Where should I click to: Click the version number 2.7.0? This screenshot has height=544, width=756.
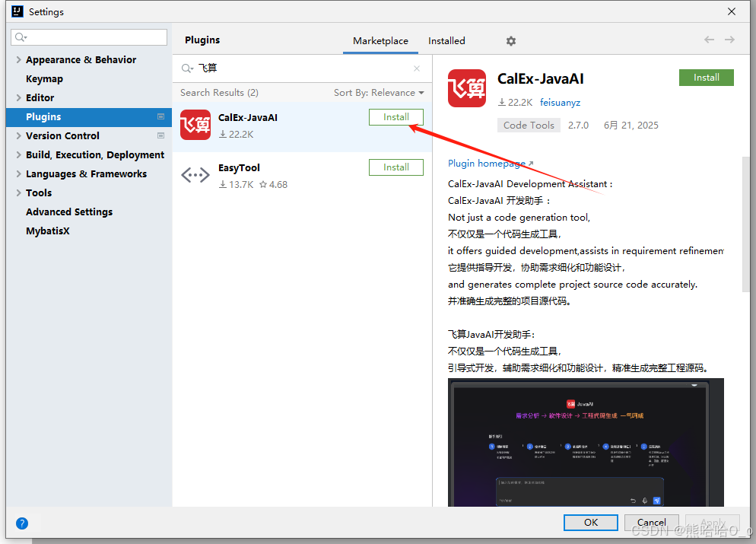pos(578,126)
